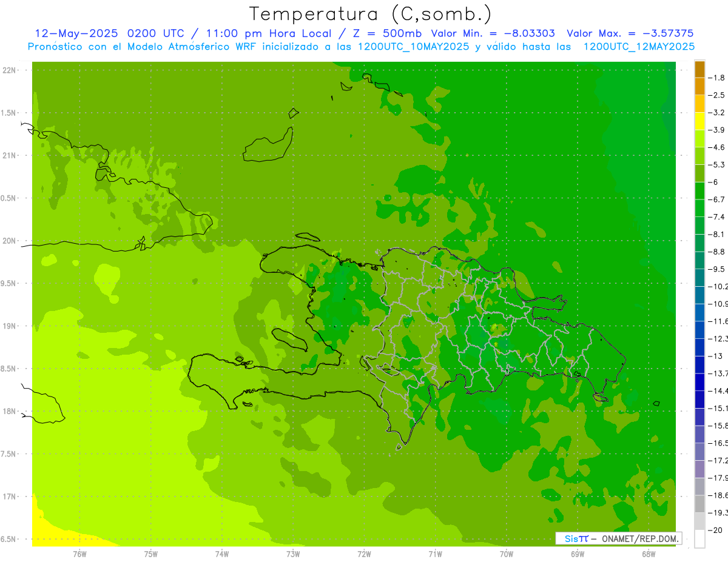This screenshot has width=728, height=562.
Task: Click legend swatch between -8.1 and -8.8
Action: (699, 243)
